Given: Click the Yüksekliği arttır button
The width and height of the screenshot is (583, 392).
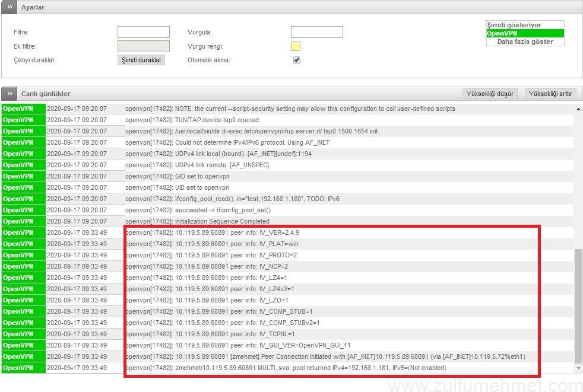Looking at the screenshot, I should (x=551, y=94).
